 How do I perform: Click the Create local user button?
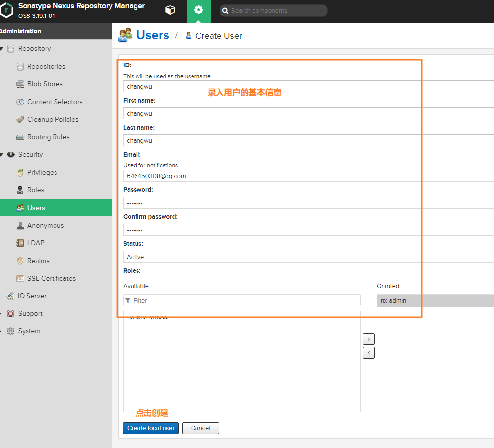151,428
